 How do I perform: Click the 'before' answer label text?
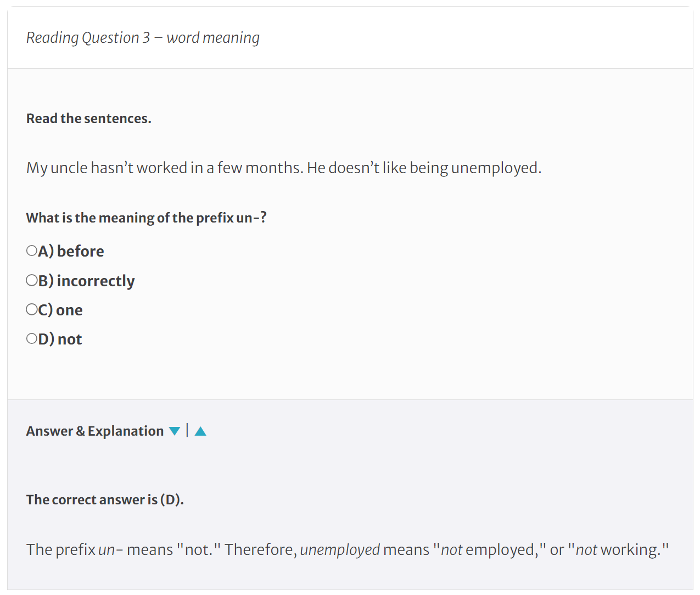click(x=80, y=251)
